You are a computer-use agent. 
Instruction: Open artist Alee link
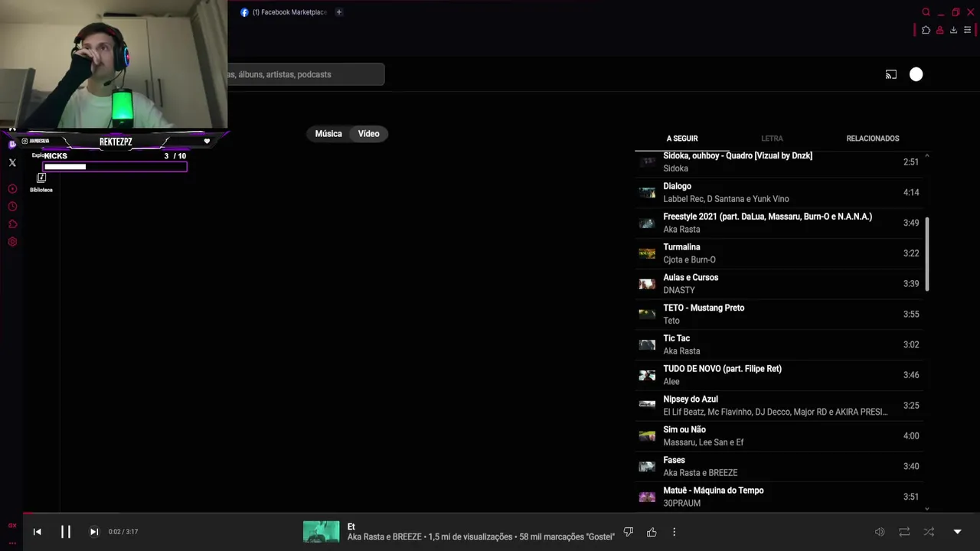point(671,382)
